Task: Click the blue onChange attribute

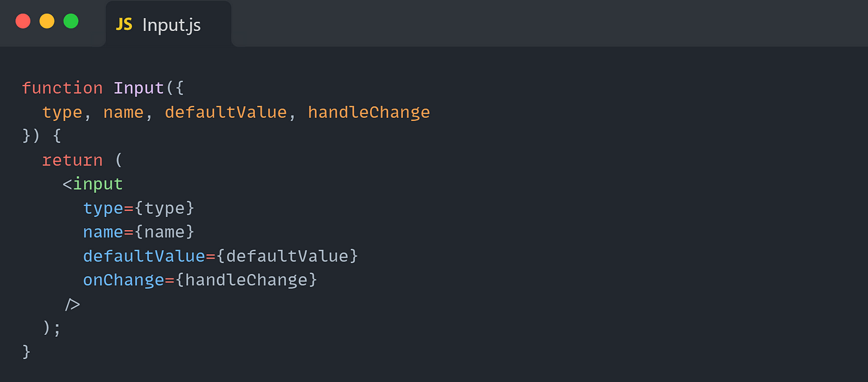Action: (123, 280)
